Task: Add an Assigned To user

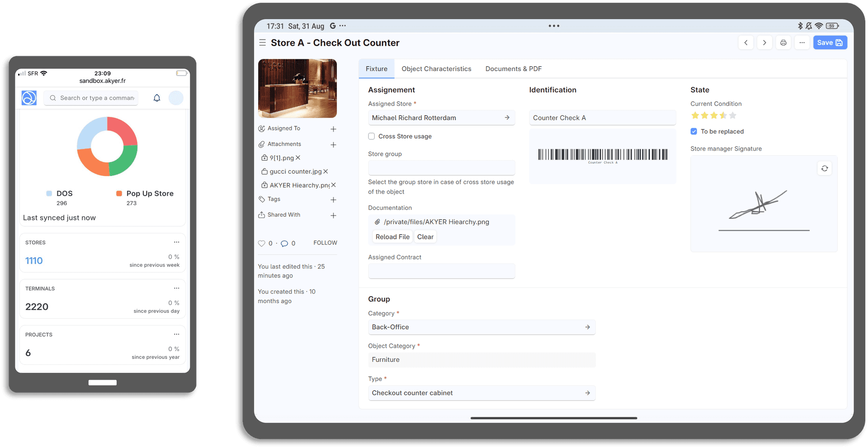Action: tap(333, 129)
